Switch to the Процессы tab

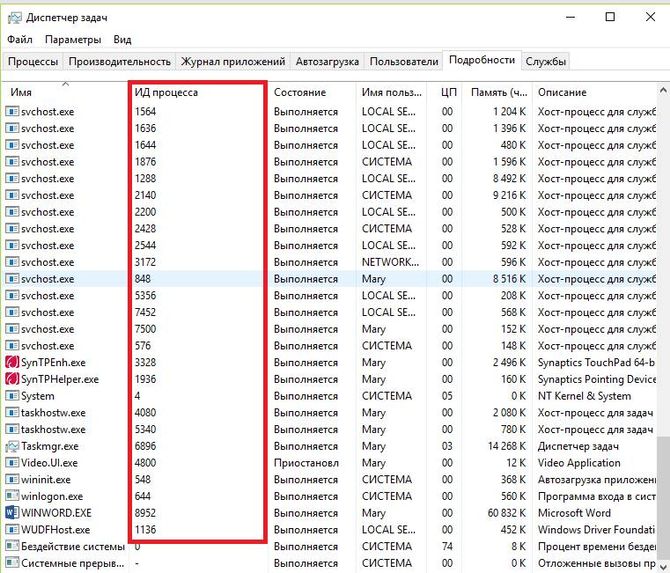pos(33,62)
